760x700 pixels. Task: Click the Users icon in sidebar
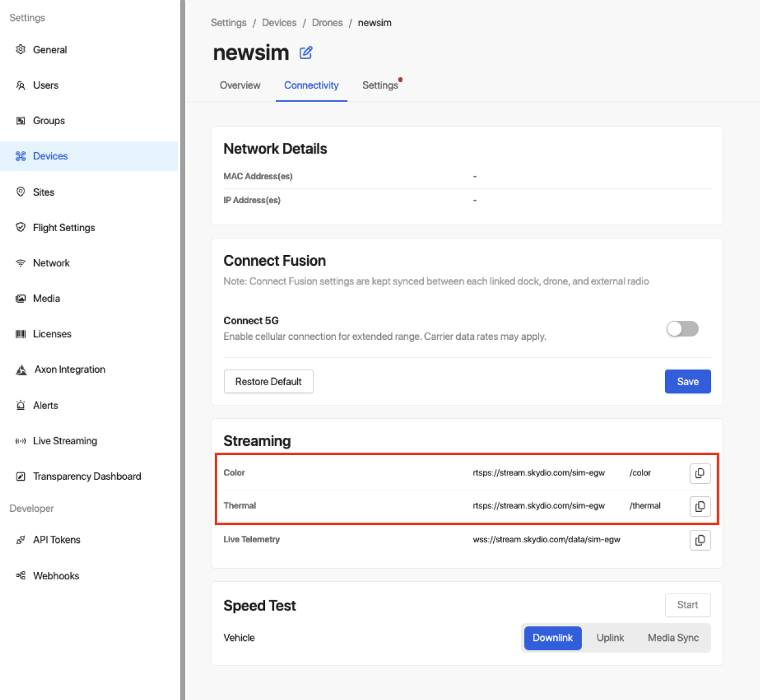coord(21,85)
